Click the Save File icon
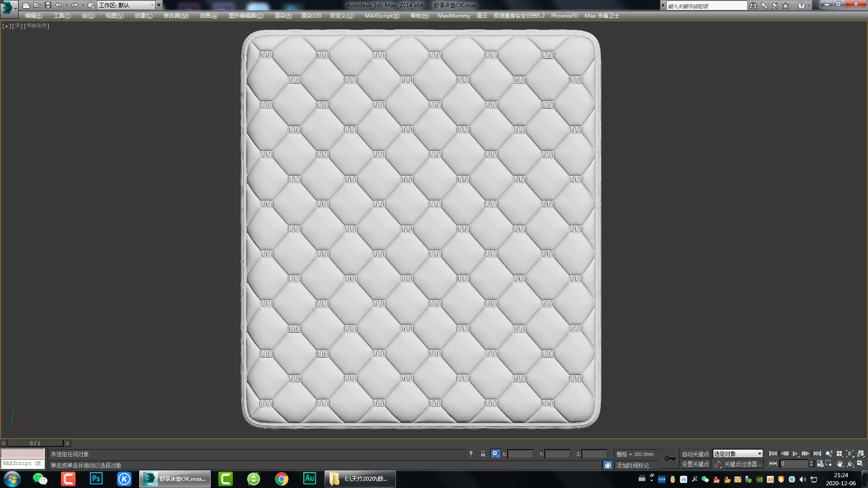Image resolution: width=868 pixels, height=488 pixels. point(47,5)
